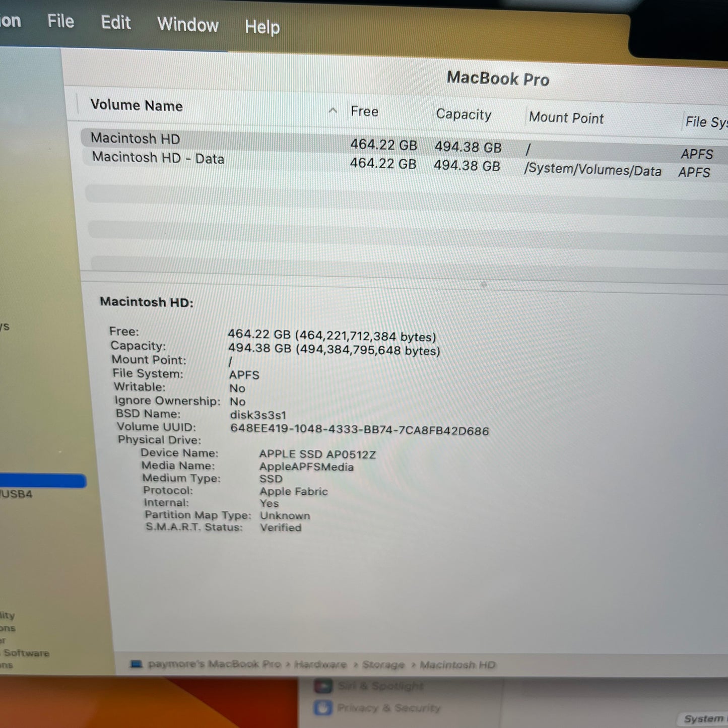Click the panel divider handle above Macintosh HD details
This screenshot has height=728, width=728.
coord(483,284)
